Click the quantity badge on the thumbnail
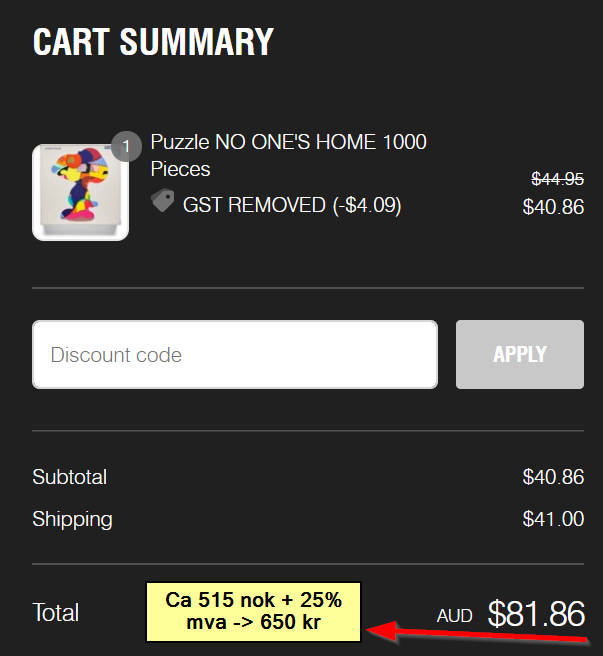Viewport: 603px width, 656px height. 126,147
